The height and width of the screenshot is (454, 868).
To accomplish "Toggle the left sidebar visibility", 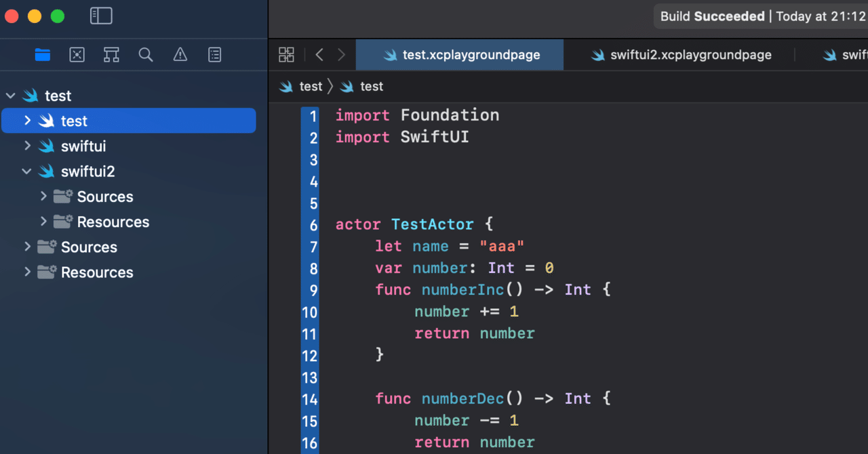I will [x=101, y=15].
